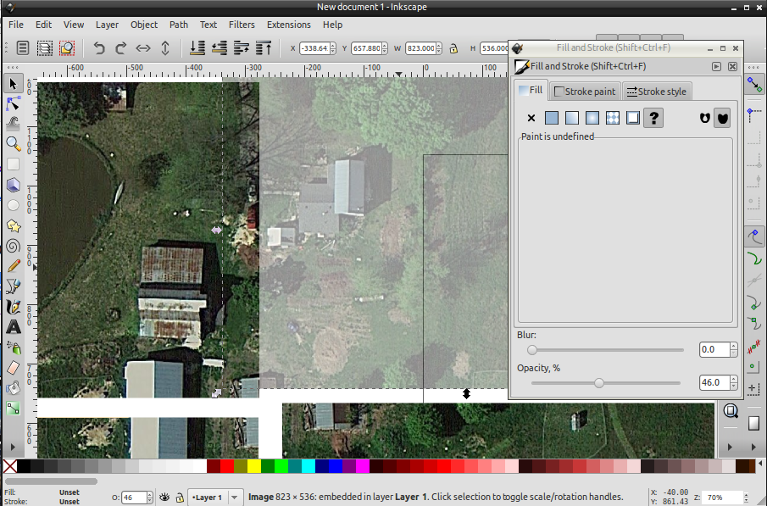
Task: Click Blur value spinner arrows
Action: point(733,349)
